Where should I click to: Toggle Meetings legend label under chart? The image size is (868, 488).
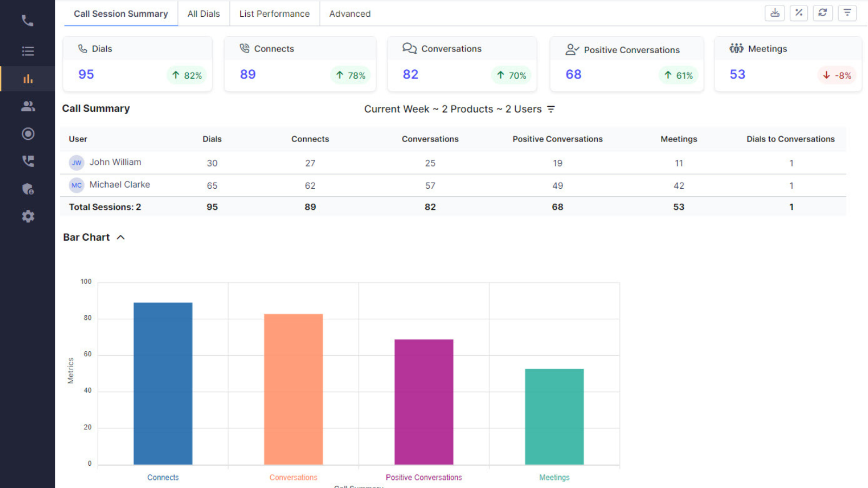click(554, 478)
